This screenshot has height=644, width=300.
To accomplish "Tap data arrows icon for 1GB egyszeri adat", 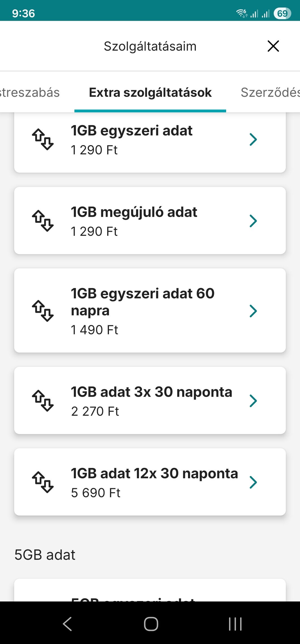I will [42, 139].
